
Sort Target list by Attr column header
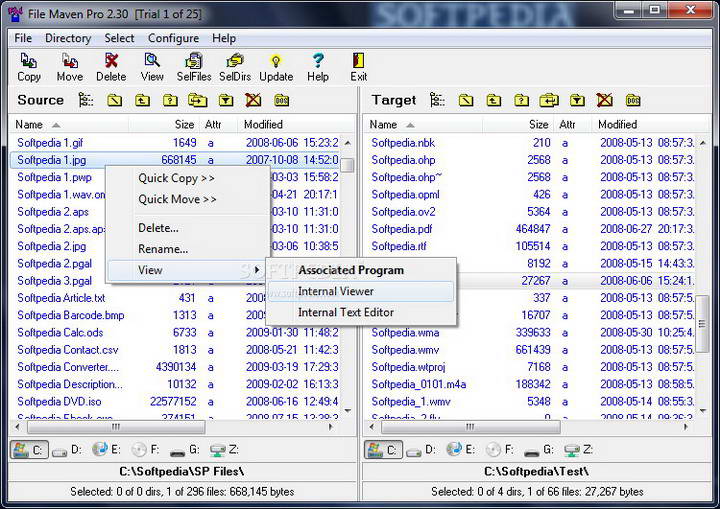572,124
